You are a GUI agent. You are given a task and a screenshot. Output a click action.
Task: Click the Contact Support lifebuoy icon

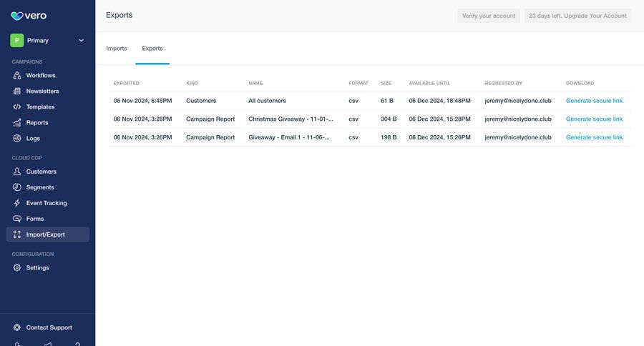click(x=17, y=327)
